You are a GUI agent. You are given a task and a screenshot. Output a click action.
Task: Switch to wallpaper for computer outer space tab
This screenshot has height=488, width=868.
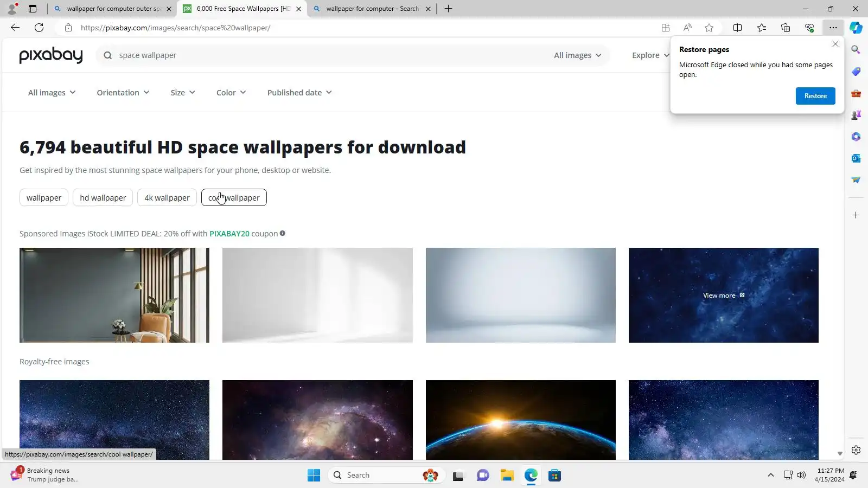pos(113,9)
